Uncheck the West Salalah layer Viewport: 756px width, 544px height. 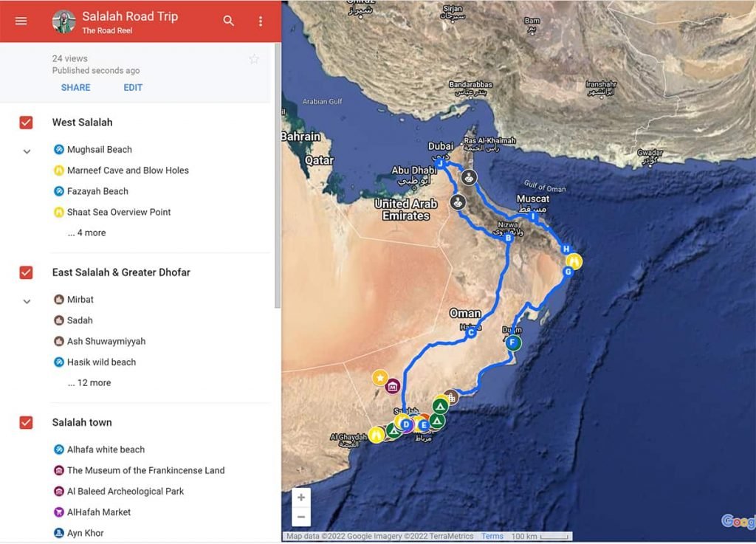(x=26, y=123)
